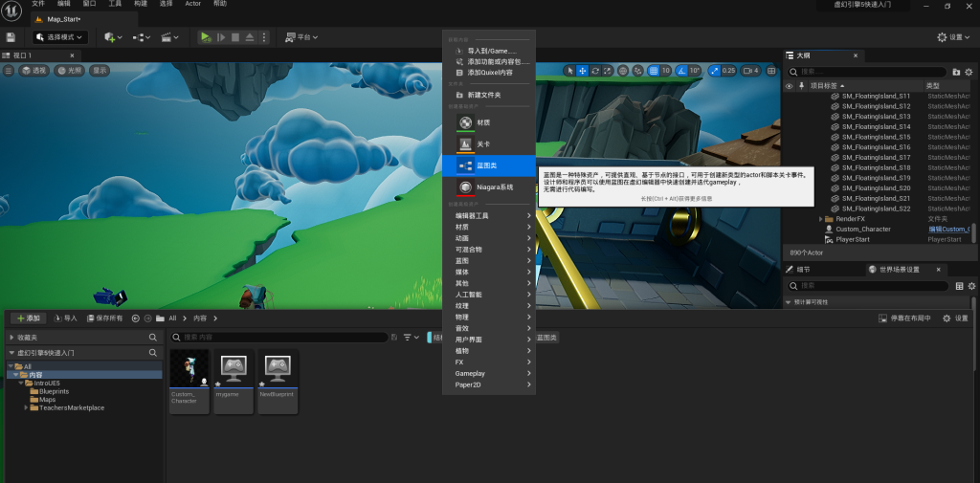Toggle surface snapping icon in viewport
This screenshot has height=483, width=980.
tap(637, 71)
